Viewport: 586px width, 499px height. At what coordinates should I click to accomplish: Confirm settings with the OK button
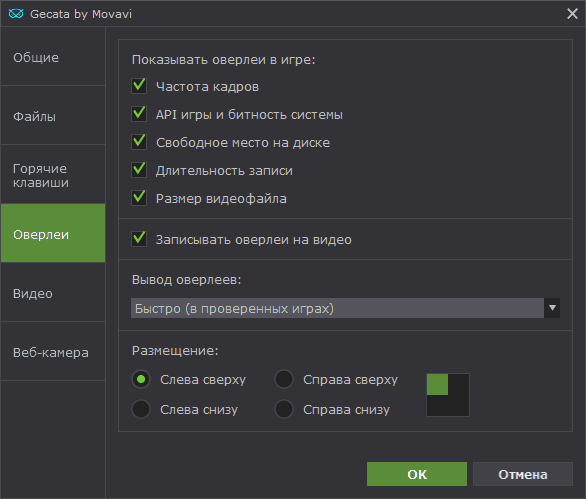[417, 474]
